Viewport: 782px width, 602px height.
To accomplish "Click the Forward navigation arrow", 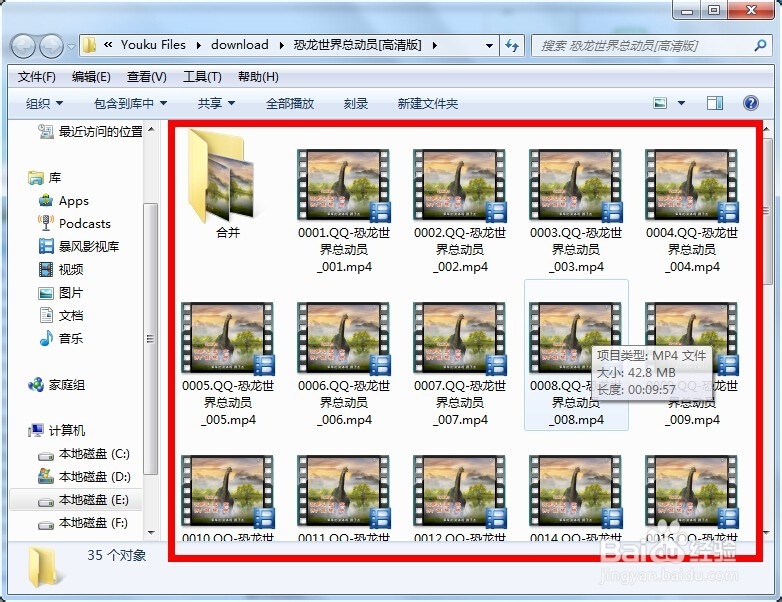I will [51, 46].
